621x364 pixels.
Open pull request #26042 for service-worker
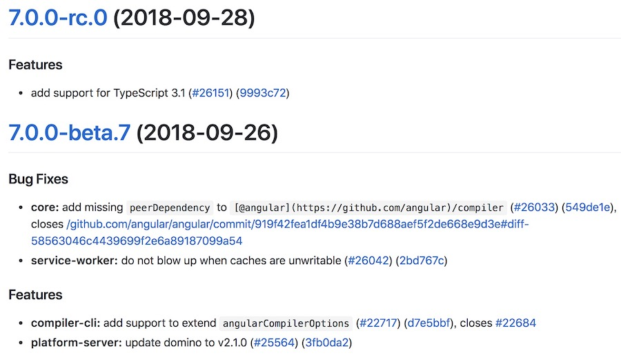click(x=368, y=261)
